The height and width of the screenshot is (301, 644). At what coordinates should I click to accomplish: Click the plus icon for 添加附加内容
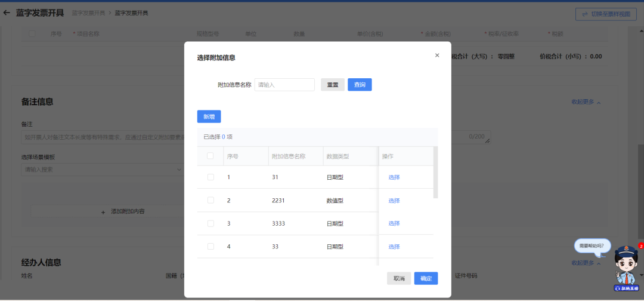(x=104, y=211)
